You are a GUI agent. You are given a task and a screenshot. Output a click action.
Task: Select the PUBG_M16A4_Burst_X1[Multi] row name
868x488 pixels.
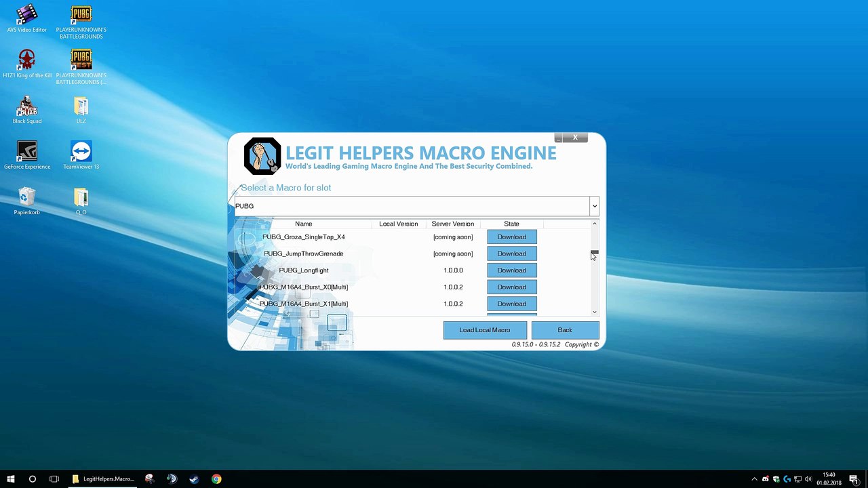[x=304, y=304]
